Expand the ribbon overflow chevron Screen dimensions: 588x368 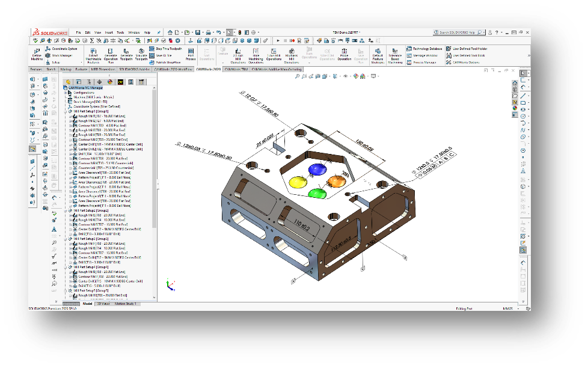[x=528, y=55]
